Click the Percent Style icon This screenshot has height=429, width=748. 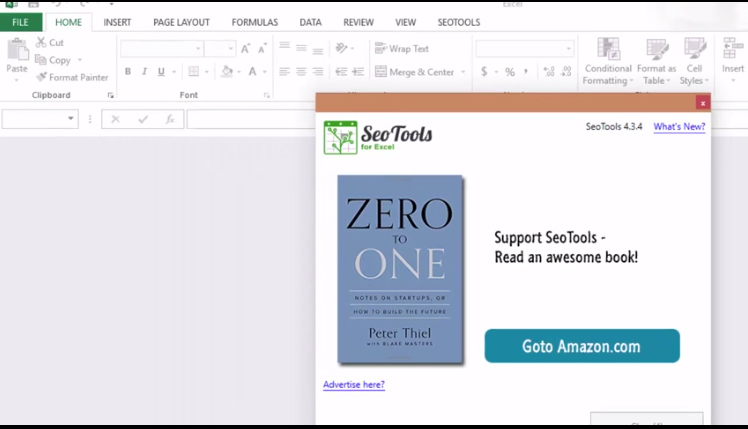pyautogui.click(x=509, y=72)
